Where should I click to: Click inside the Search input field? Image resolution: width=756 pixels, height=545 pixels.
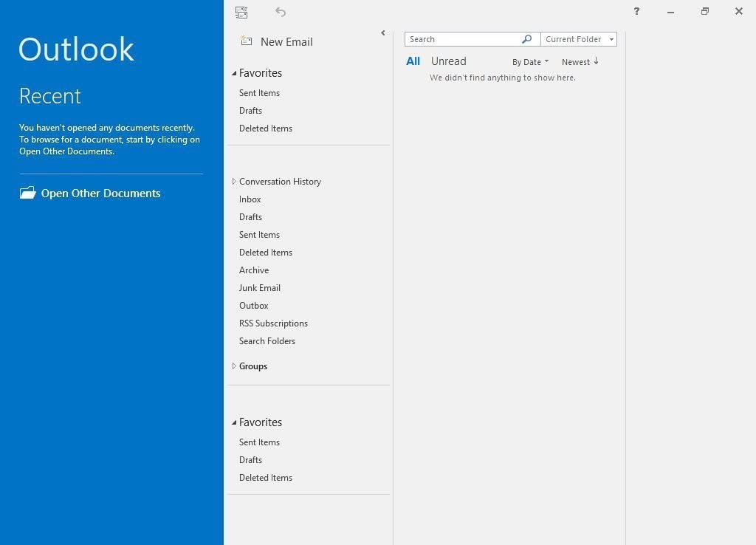point(463,39)
